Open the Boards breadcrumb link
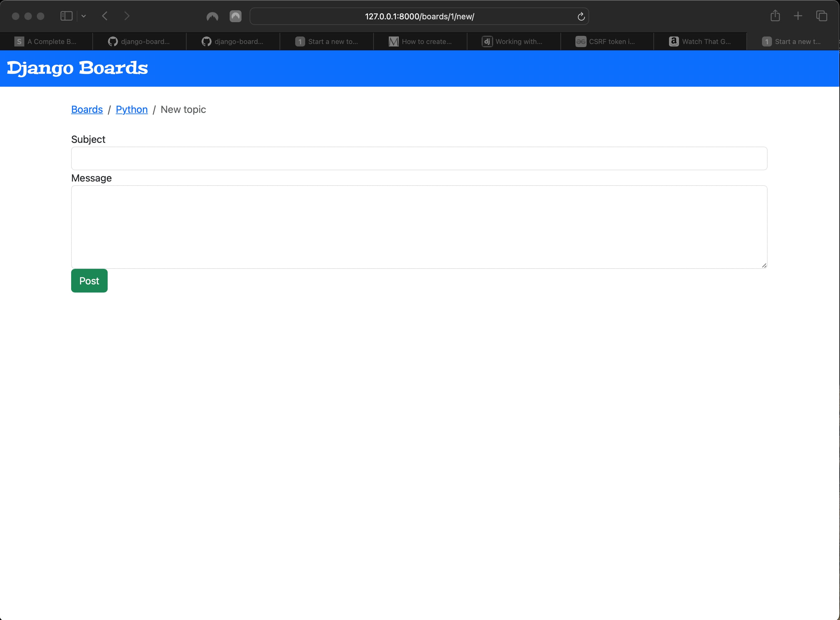 (x=87, y=109)
